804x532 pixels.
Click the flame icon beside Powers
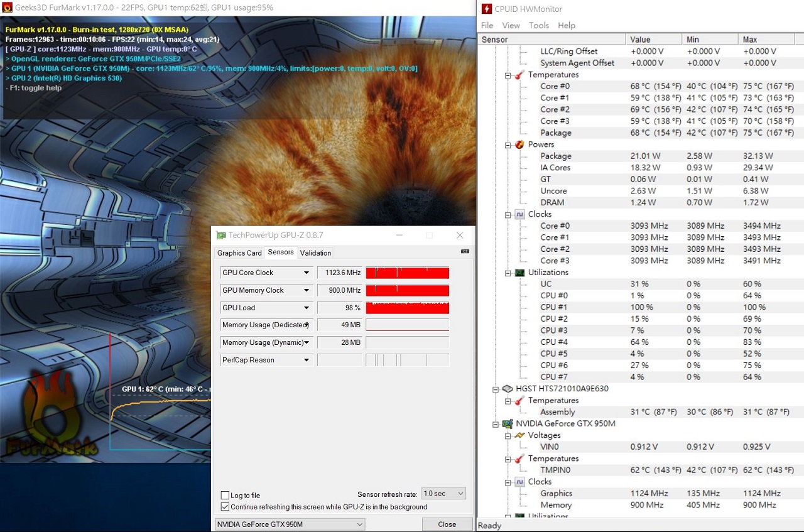point(520,144)
